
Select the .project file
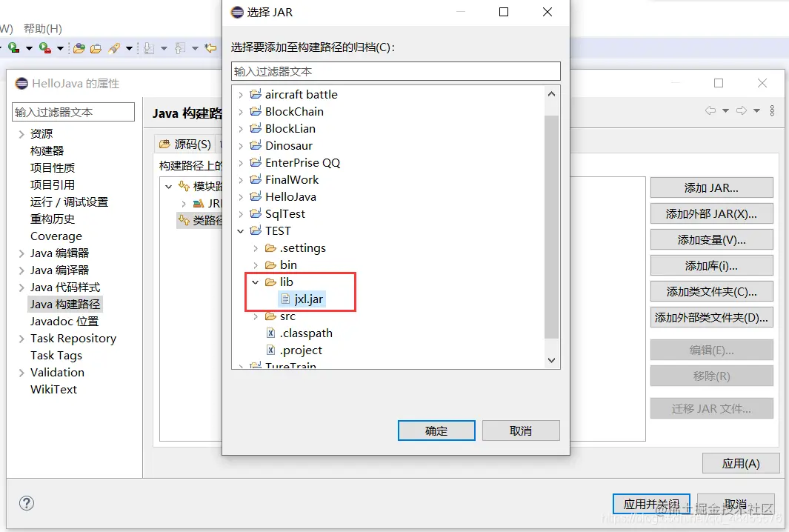click(301, 350)
